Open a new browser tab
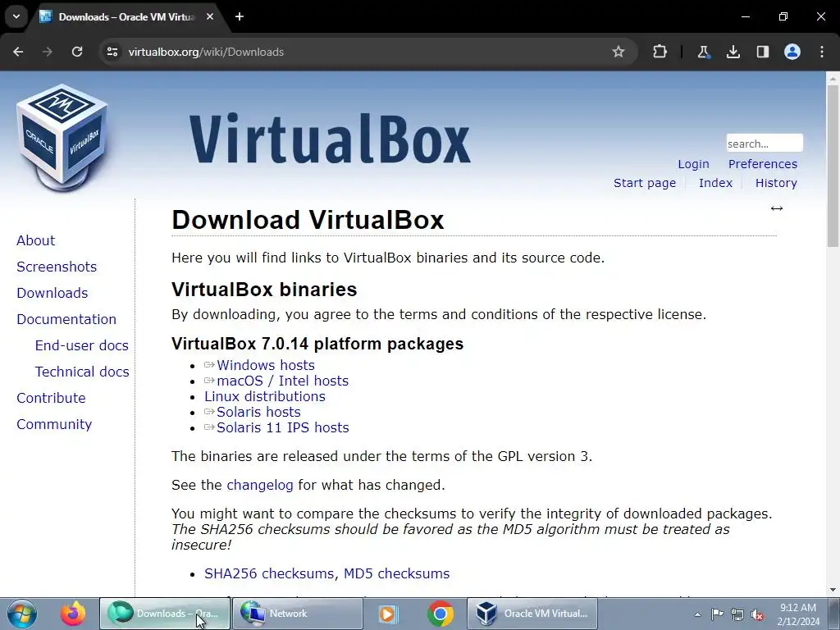Image resolution: width=840 pixels, height=630 pixels. pos(240,16)
